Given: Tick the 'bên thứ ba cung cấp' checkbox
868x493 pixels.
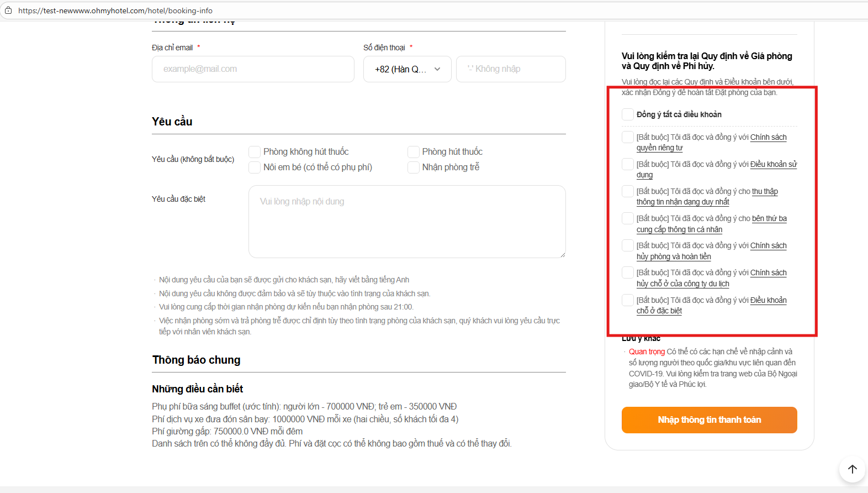Looking at the screenshot, I should (x=628, y=218).
